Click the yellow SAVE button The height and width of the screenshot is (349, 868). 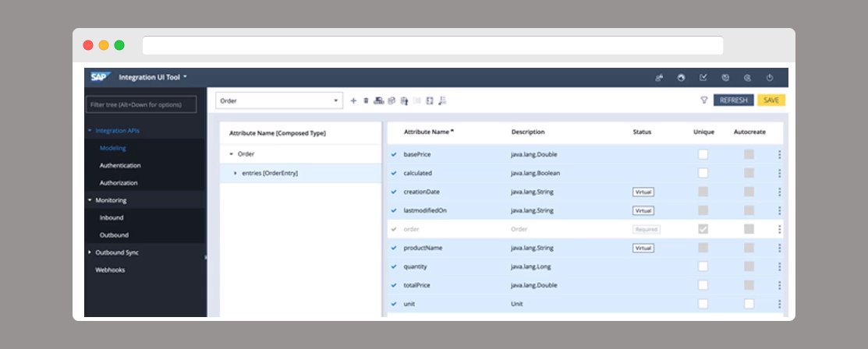click(x=771, y=100)
